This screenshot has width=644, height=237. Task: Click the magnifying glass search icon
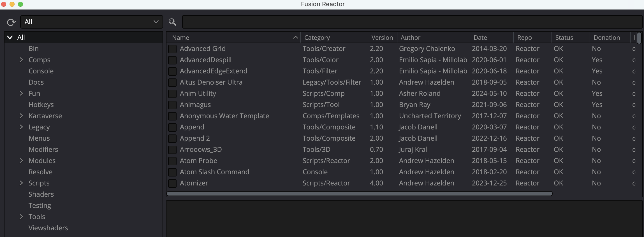(172, 22)
